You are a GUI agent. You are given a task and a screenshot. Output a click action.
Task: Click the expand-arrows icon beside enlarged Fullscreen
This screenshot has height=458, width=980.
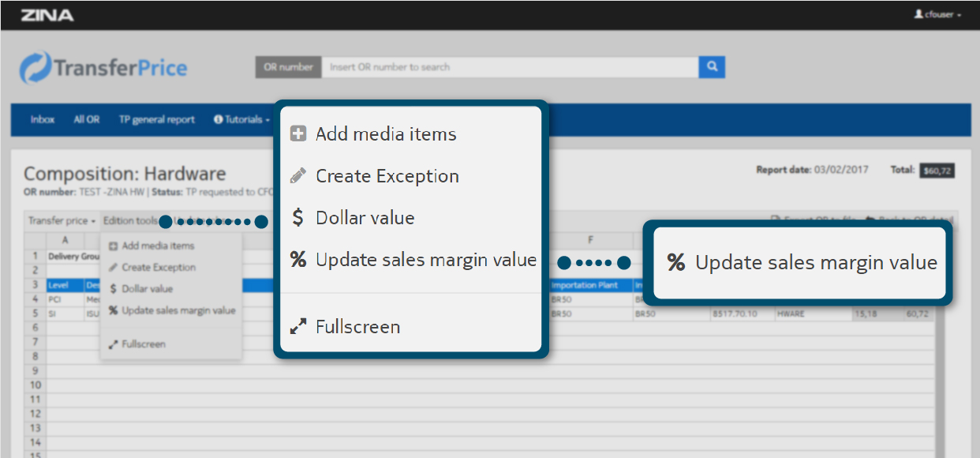pos(297,327)
